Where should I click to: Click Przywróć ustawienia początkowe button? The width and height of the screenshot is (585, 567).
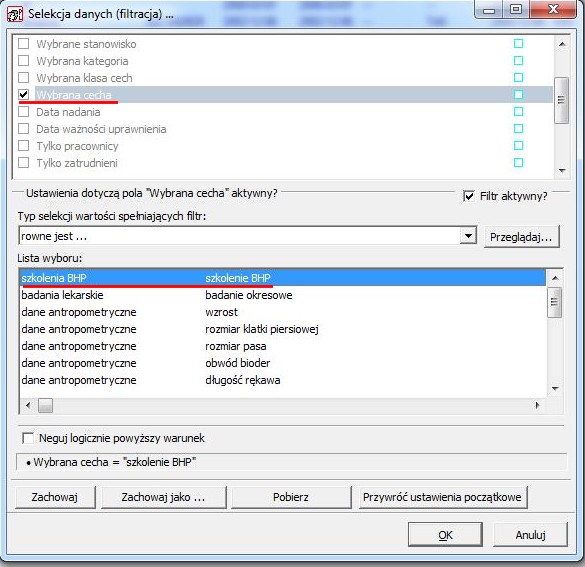tap(443, 497)
